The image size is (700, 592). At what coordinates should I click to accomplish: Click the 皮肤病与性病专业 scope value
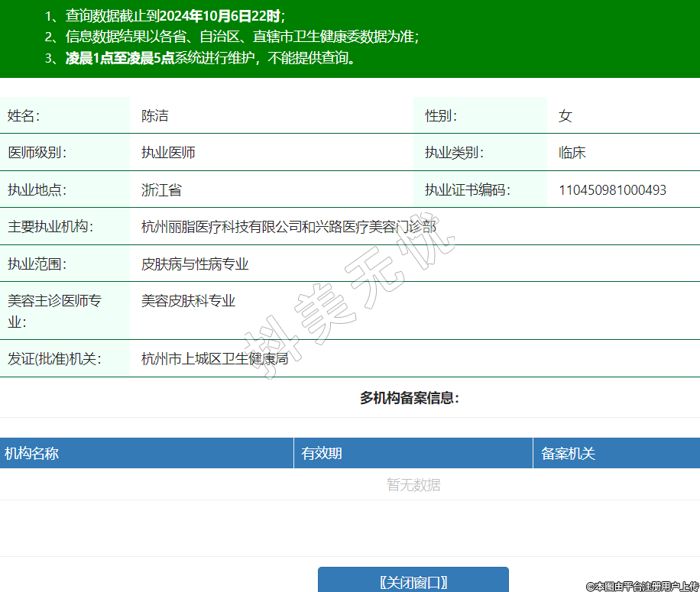pyautogui.click(x=195, y=264)
